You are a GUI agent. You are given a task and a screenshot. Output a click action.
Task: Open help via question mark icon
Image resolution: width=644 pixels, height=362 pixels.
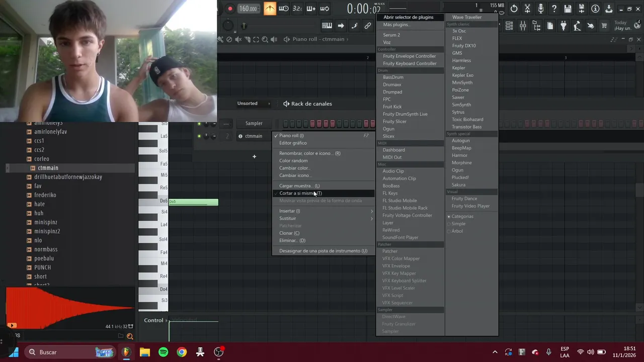[554, 9]
